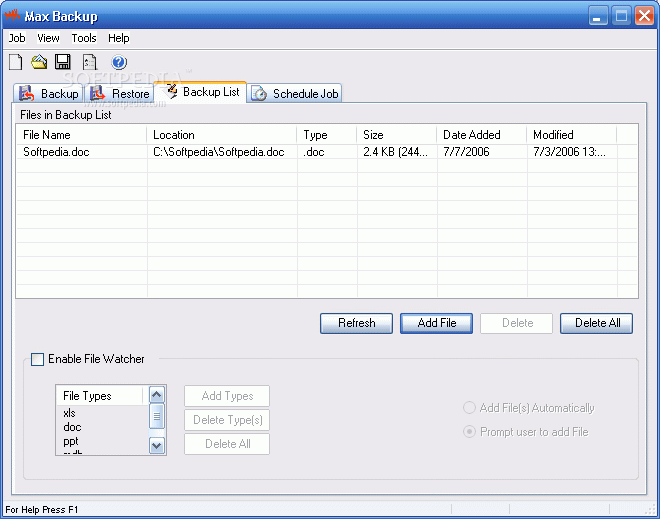Sort by Modified column header
Image resolution: width=660 pixels, height=519 pixels.
pos(572,135)
